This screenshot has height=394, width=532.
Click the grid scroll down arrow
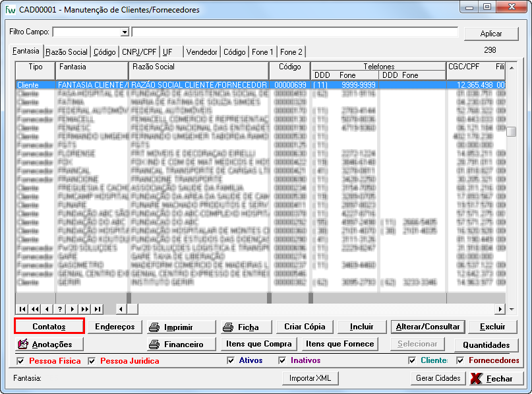[512, 309]
